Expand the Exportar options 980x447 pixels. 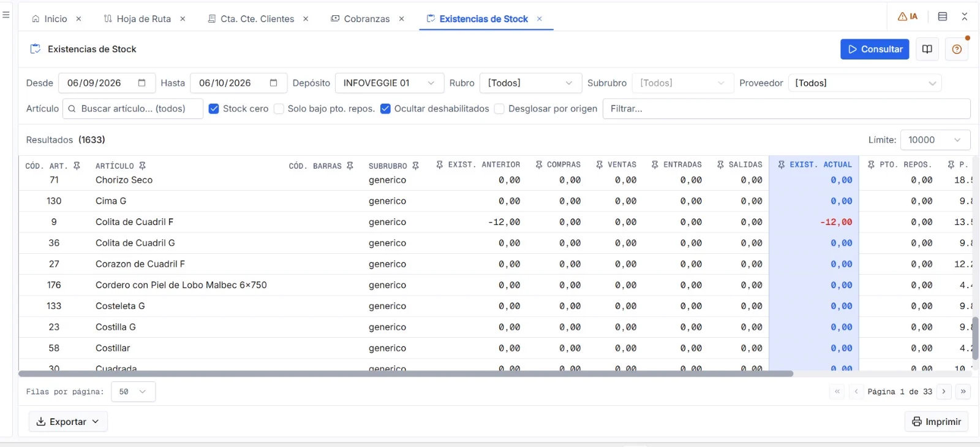click(x=68, y=421)
